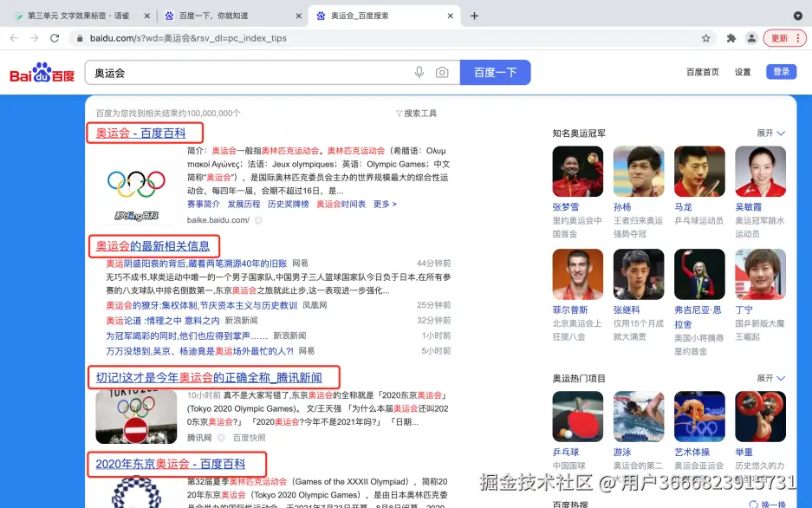Close the 第三单元 文字效果标签 tab

pyautogui.click(x=147, y=16)
